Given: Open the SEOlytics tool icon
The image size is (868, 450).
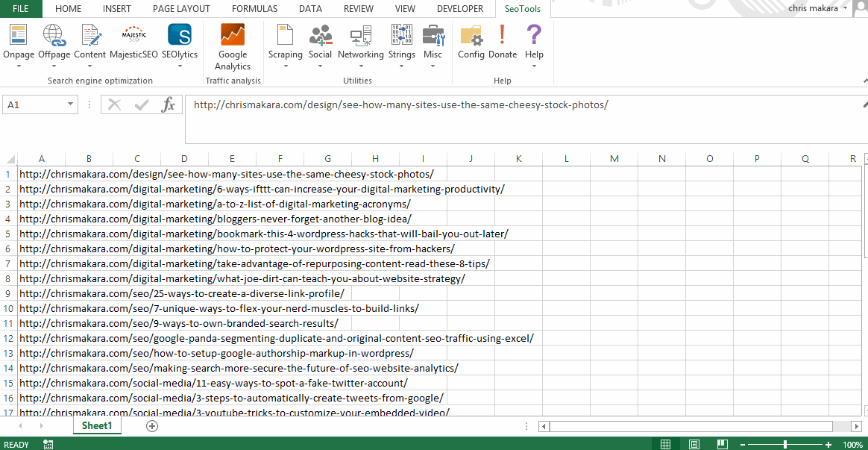Looking at the screenshot, I should point(180,34).
